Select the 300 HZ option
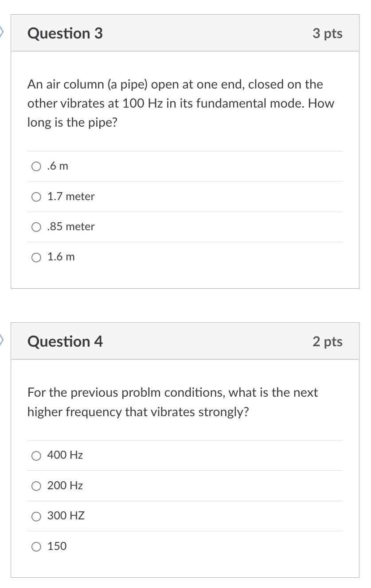This screenshot has width=371, height=588. (x=36, y=516)
